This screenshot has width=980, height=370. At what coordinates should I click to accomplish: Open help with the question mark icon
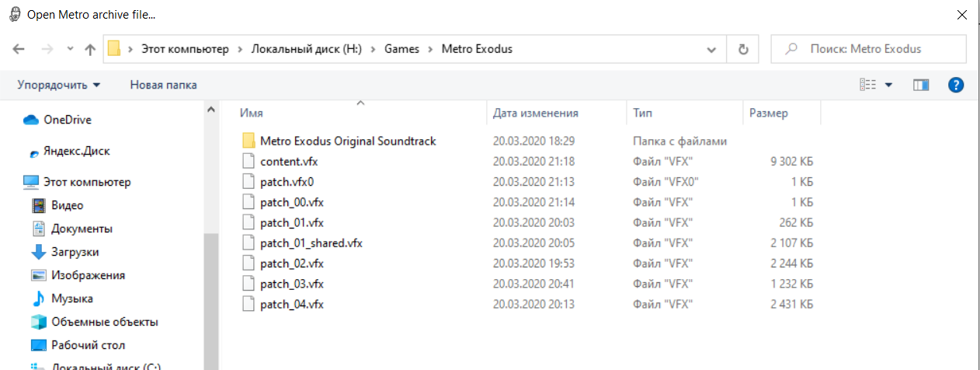click(957, 85)
